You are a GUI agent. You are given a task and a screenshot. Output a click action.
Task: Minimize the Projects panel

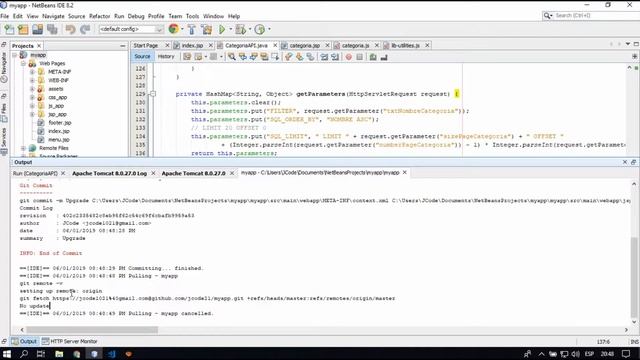coord(123,46)
